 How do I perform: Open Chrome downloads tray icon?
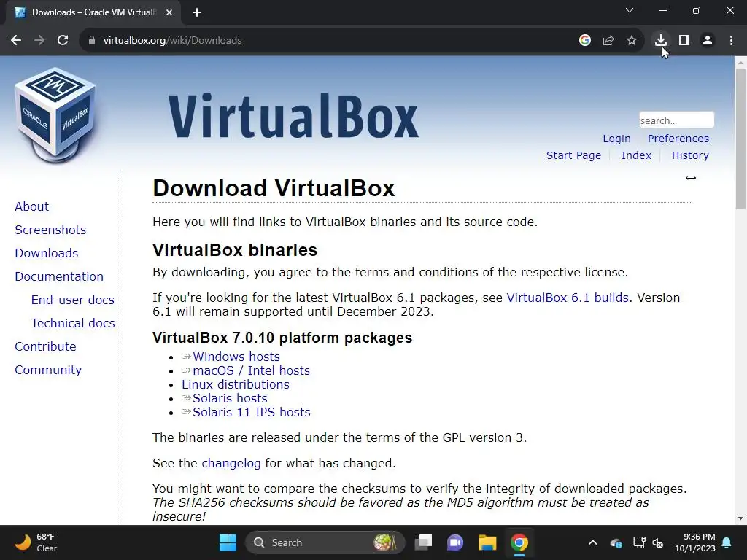[660, 41]
